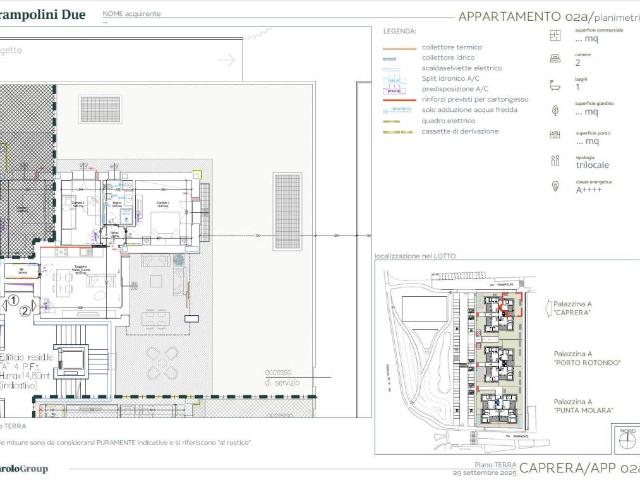
Task: Click the solo adduzione acqua fredda legend symbol
Action: click(x=397, y=110)
